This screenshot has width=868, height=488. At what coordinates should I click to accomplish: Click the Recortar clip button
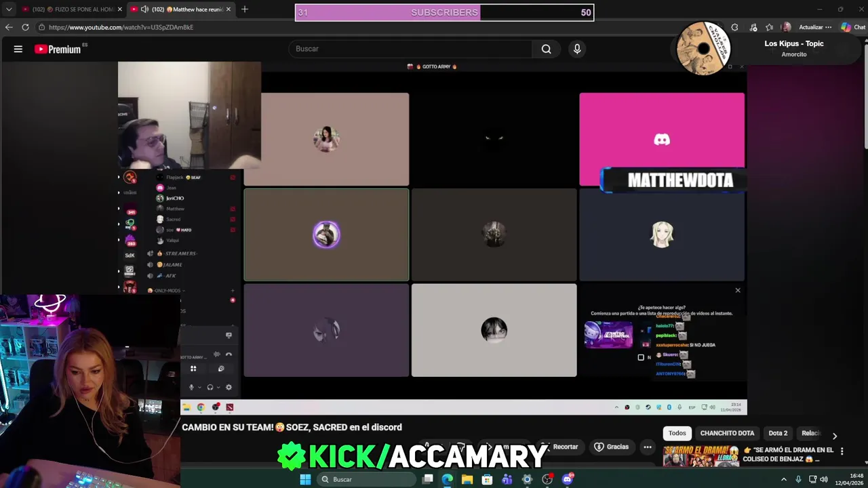coord(560,447)
